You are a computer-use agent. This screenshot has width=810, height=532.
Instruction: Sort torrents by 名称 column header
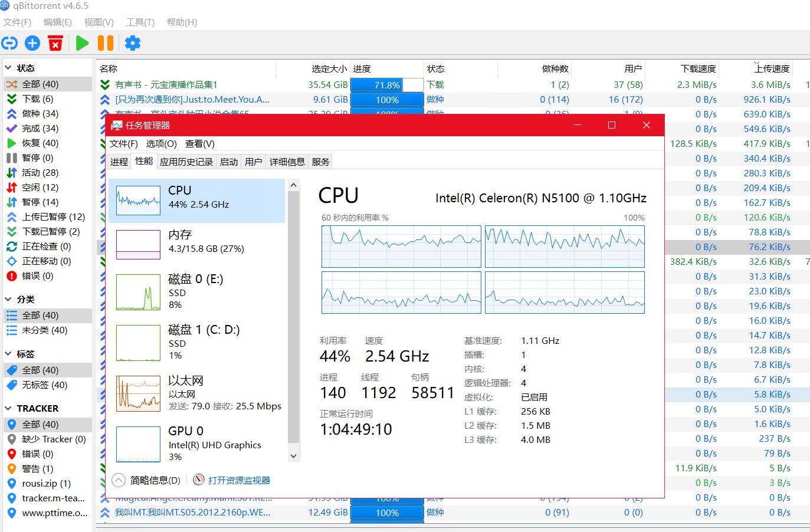pyautogui.click(x=186, y=69)
